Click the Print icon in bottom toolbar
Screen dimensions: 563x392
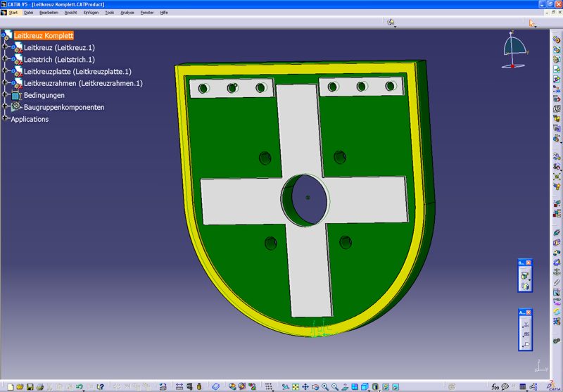coord(40,386)
